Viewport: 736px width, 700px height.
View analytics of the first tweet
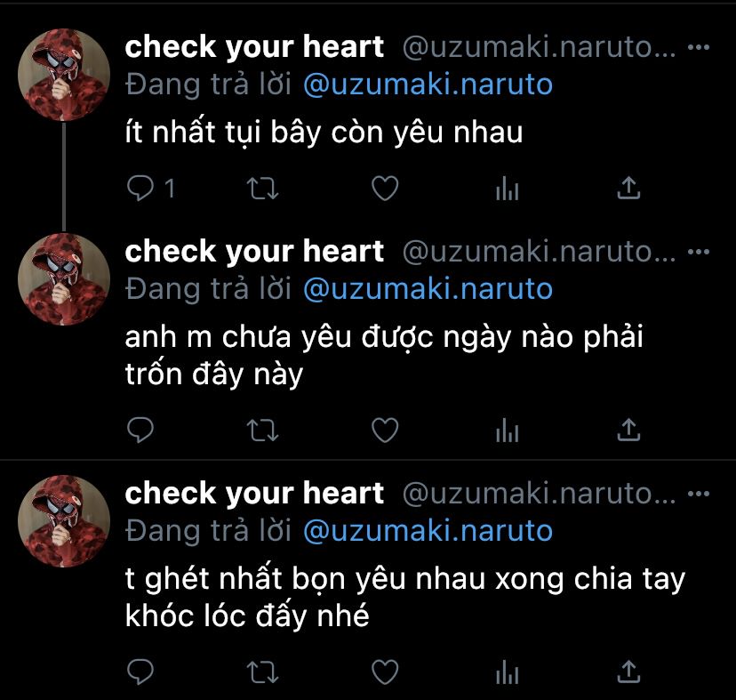tap(507, 189)
